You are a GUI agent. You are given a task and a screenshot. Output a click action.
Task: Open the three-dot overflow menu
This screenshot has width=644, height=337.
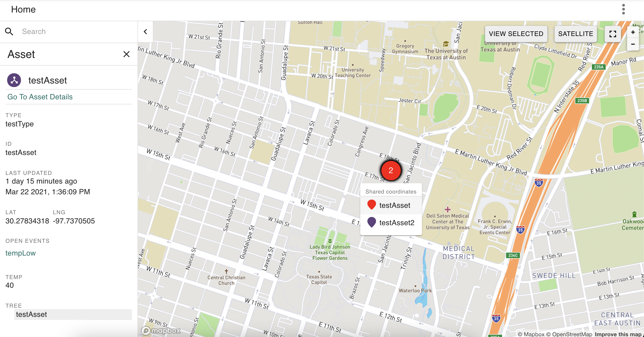pos(623,9)
